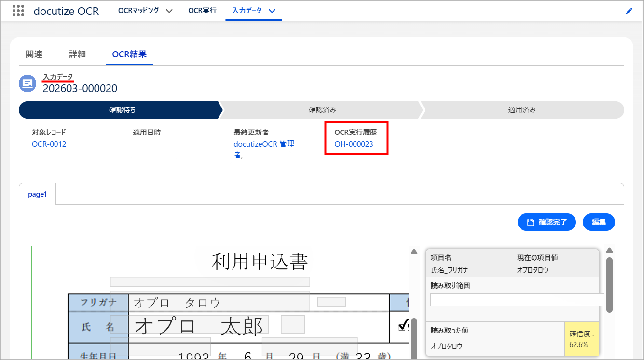Click the up arrow beside the document preview scrollbar

[x=414, y=251]
